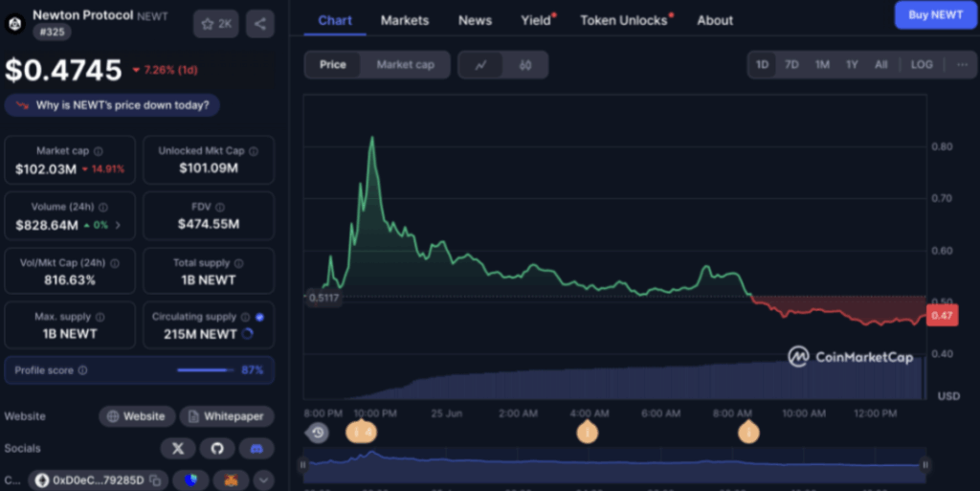
Task: Select the line chart view icon
Action: (481, 65)
